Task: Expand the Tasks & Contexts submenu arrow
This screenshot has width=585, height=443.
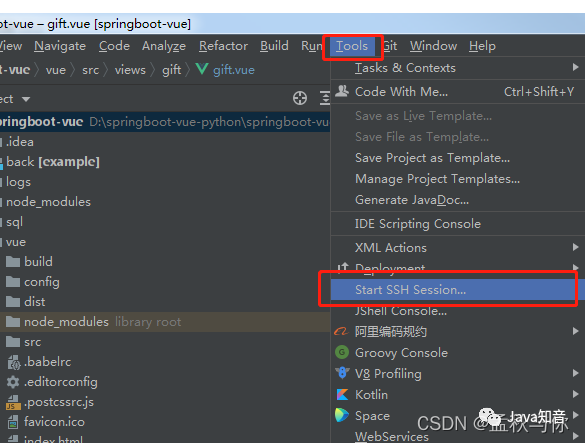Action: 575,67
